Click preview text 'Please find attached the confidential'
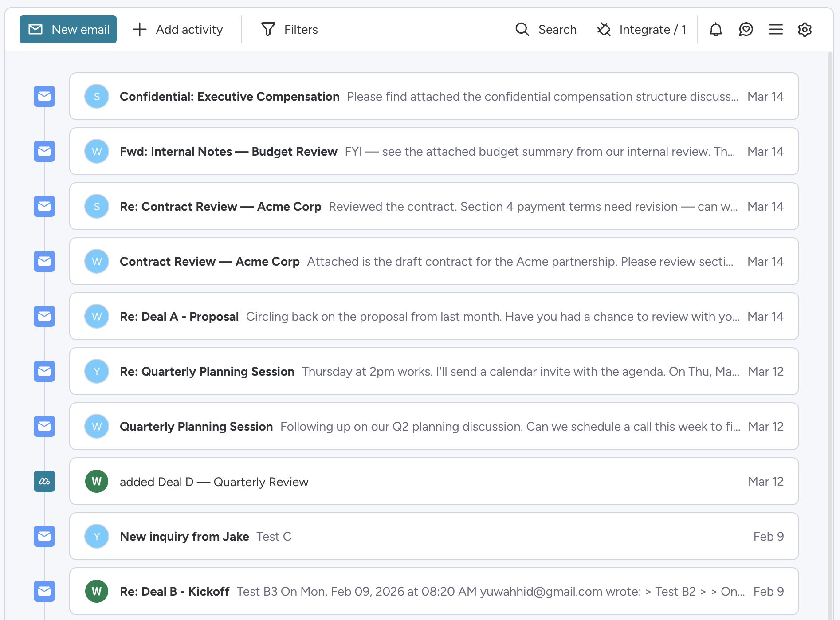 coord(448,97)
